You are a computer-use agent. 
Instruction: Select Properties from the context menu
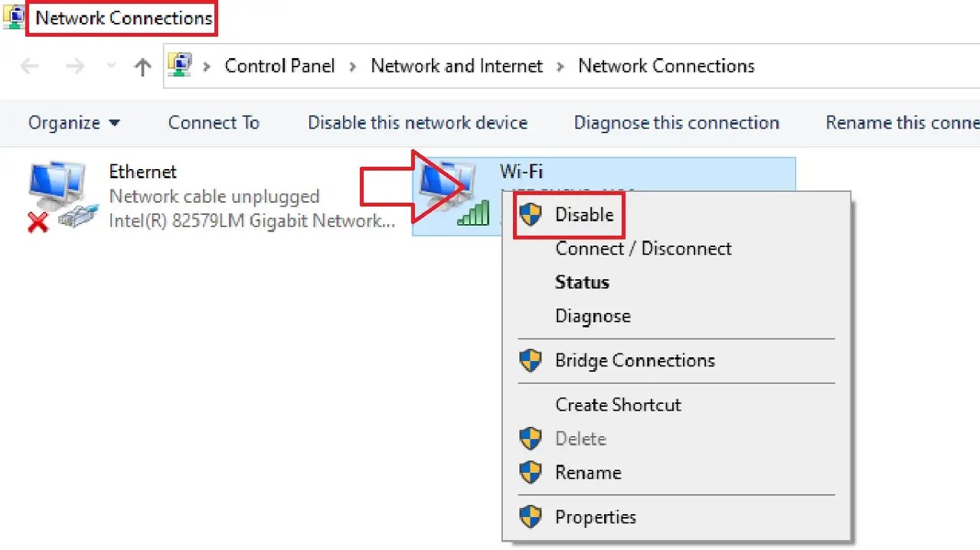tap(596, 516)
